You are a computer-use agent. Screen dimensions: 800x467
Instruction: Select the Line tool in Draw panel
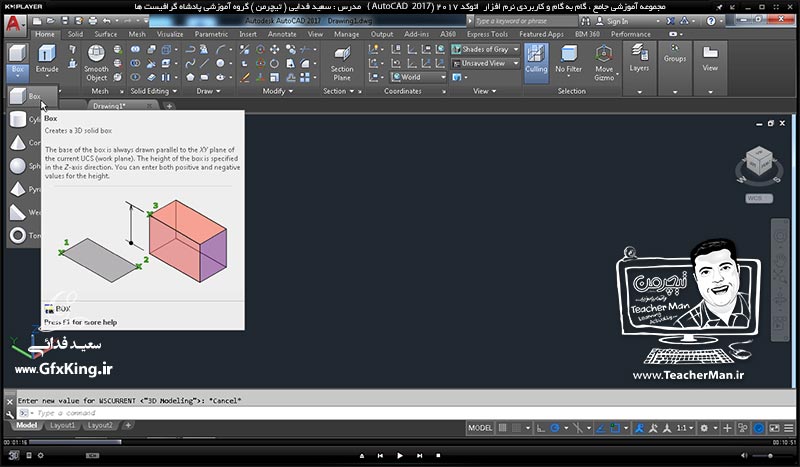(205, 63)
